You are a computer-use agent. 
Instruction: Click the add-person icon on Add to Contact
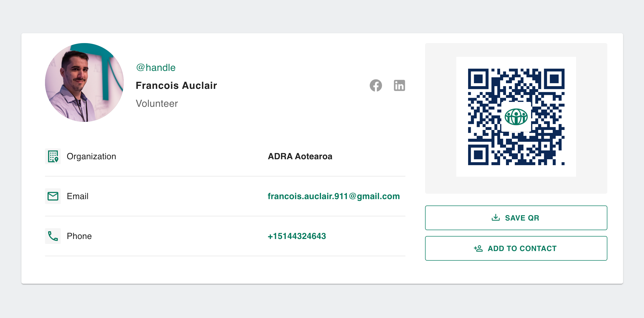click(x=478, y=248)
